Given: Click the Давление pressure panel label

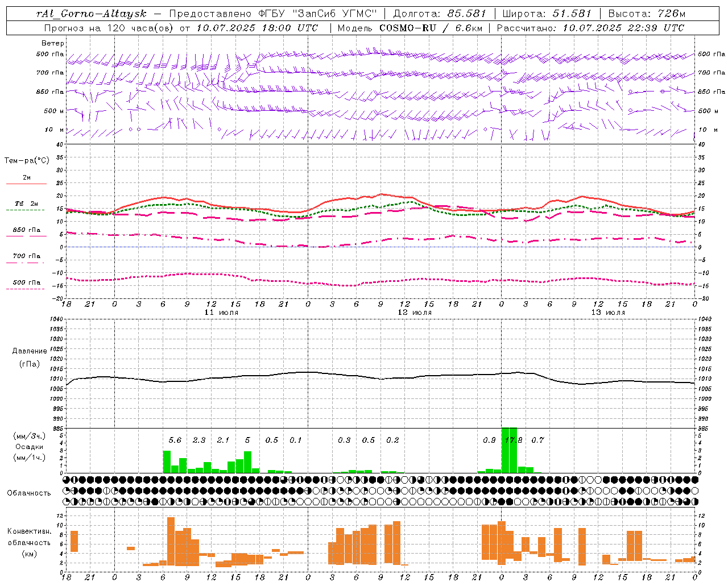Looking at the screenshot, I should (30, 351).
